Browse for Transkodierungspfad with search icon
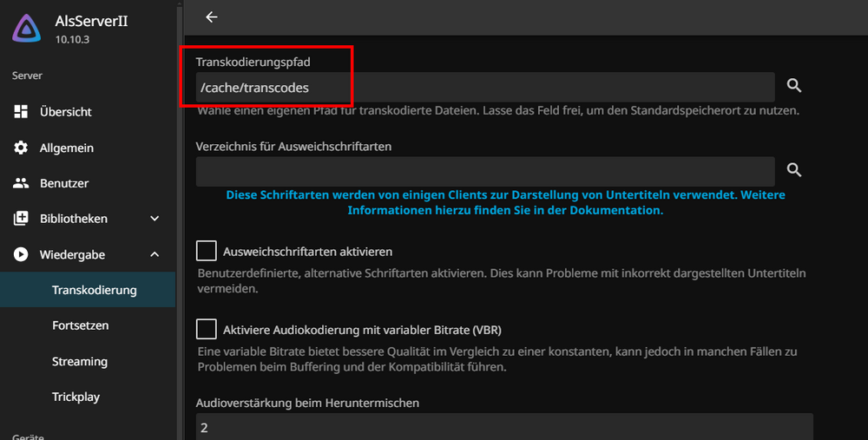Screen dimensions: 868x440 [x=794, y=85]
